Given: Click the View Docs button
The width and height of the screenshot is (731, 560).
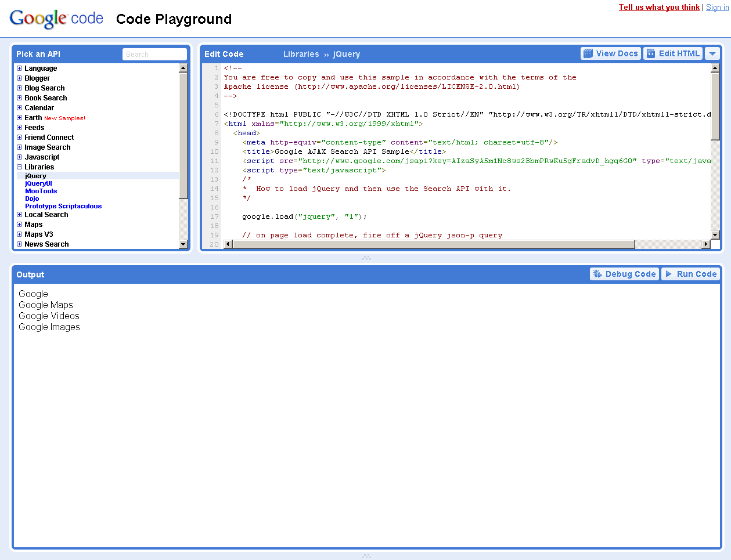Looking at the screenshot, I should [611, 53].
